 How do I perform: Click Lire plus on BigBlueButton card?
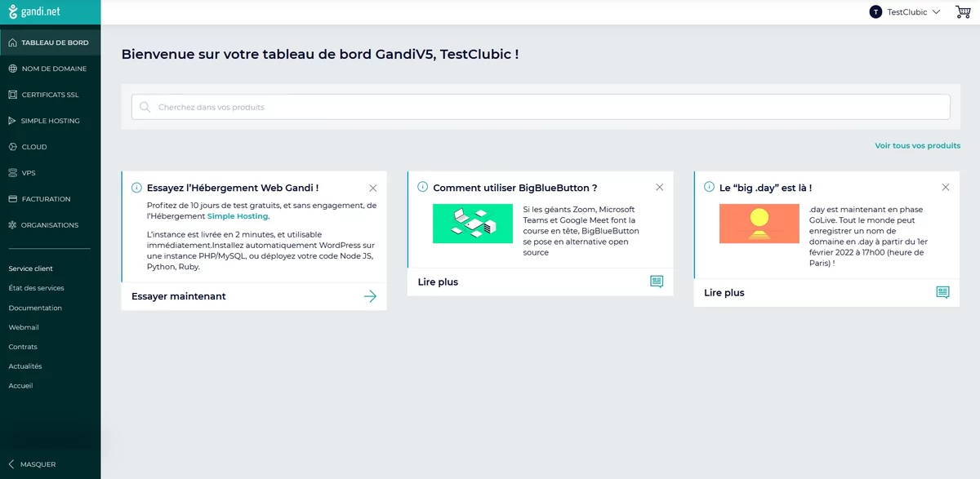438,282
